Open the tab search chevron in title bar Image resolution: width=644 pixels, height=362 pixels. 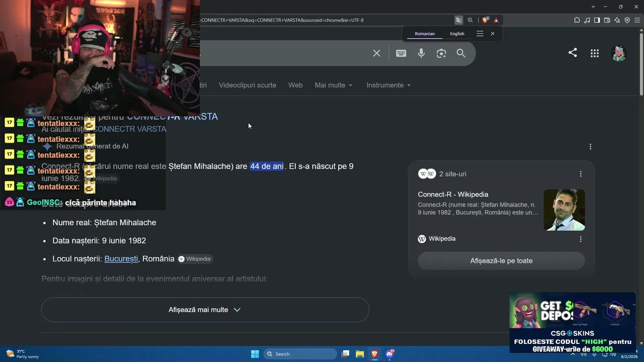pos(593,7)
